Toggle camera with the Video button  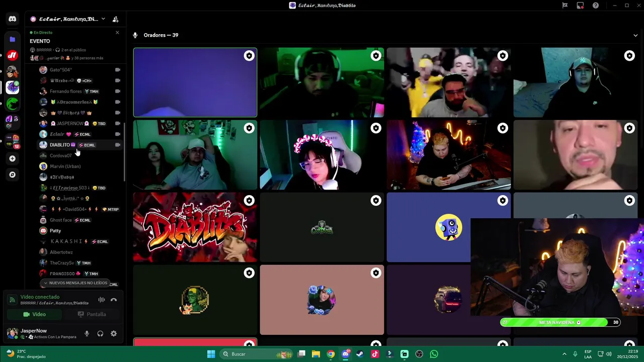[34, 314]
